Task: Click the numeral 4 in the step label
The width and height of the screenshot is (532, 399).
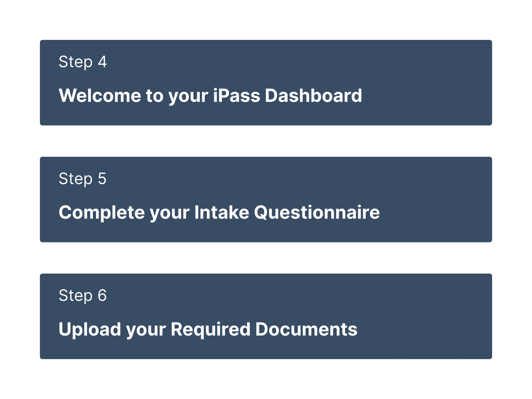Action: point(102,62)
